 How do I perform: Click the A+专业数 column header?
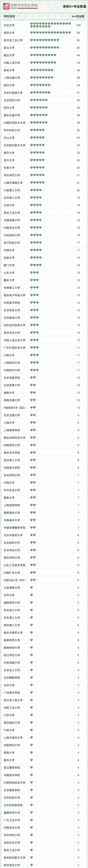point(78,16)
